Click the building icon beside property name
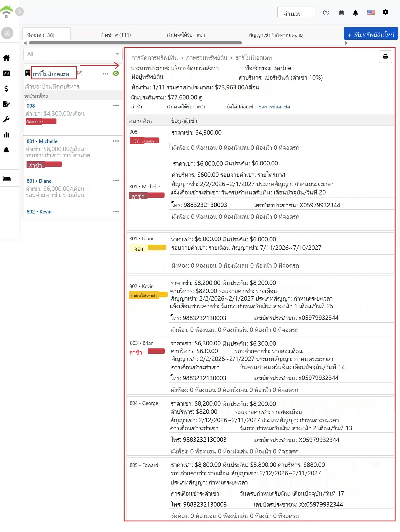The width and height of the screenshot is (400, 532). coord(28,73)
